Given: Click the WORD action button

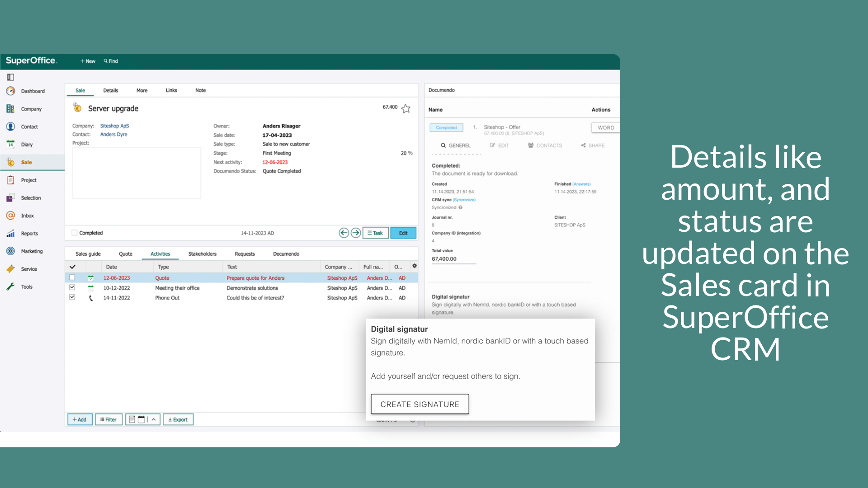Looking at the screenshot, I should click(606, 128).
